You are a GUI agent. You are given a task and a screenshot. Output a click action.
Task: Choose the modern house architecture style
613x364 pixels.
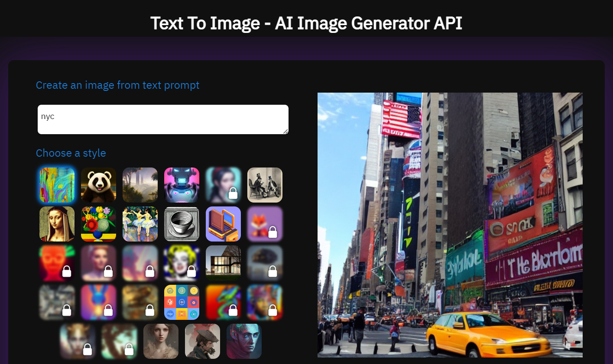tap(223, 263)
